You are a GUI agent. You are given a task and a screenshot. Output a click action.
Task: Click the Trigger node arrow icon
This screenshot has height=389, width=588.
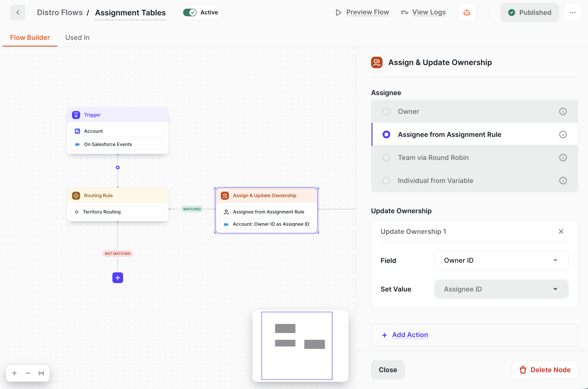coord(76,115)
